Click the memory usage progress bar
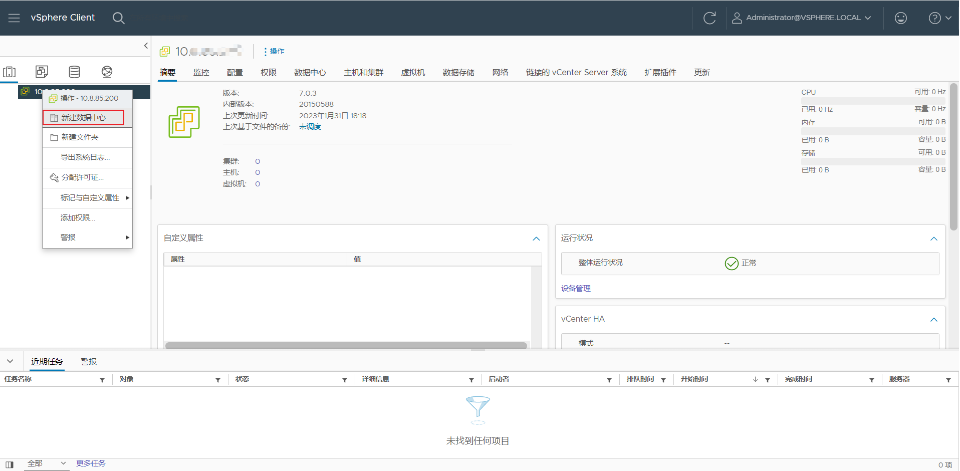 [873, 130]
